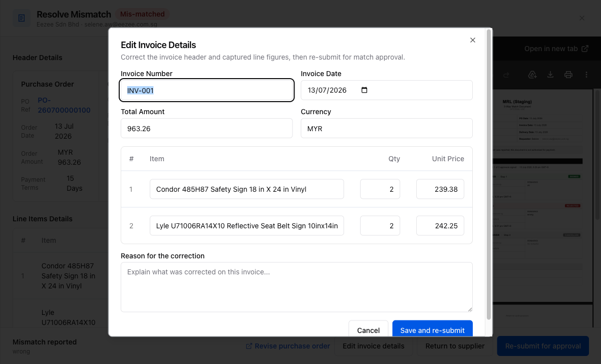This screenshot has width=601, height=364.
Task: Click the Mis-matched status badge
Action: (142, 14)
